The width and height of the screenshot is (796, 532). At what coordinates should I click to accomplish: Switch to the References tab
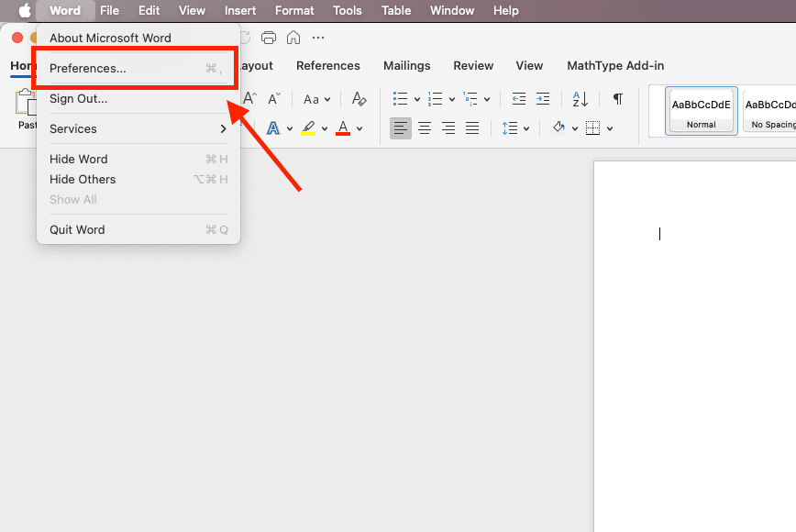(x=328, y=65)
